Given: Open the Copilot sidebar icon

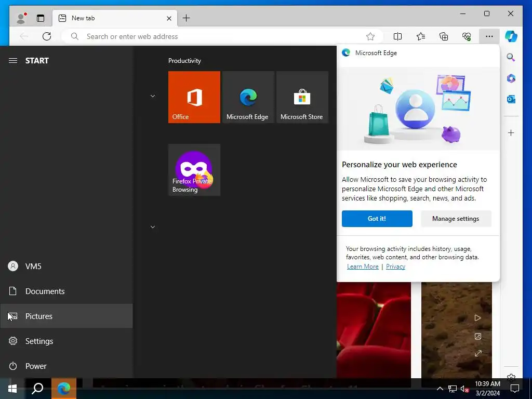Looking at the screenshot, I should point(511,36).
